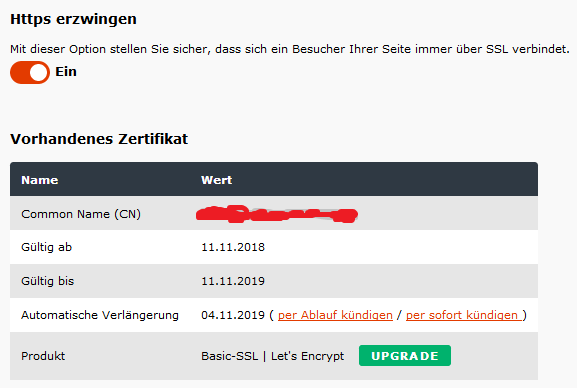Screen dimensions: 577x388
Task: Click the renewal date 04.11.2019
Action: [x=233, y=315]
